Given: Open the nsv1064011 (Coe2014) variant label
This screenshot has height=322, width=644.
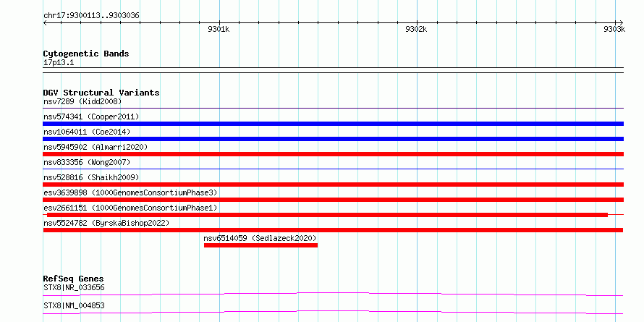Looking at the screenshot, I should pos(87,132).
